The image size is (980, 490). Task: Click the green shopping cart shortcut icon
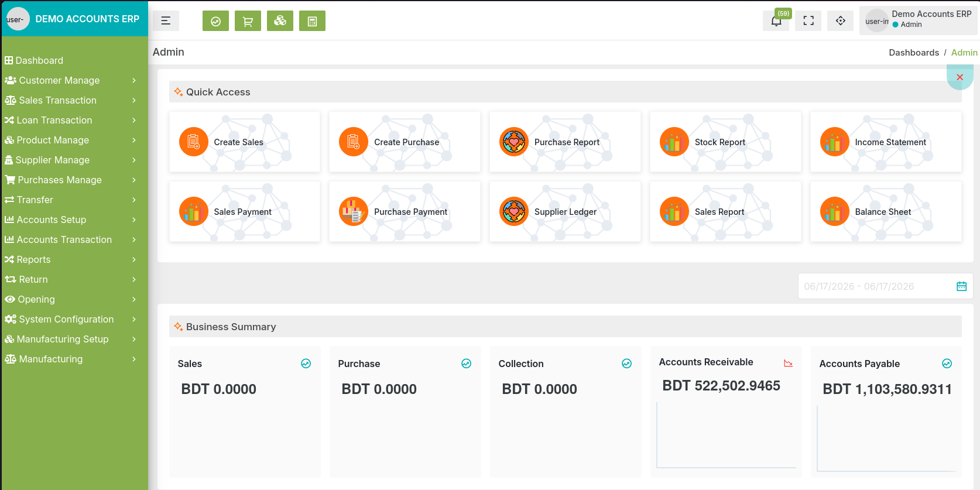pyautogui.click(x=248, y=21)
